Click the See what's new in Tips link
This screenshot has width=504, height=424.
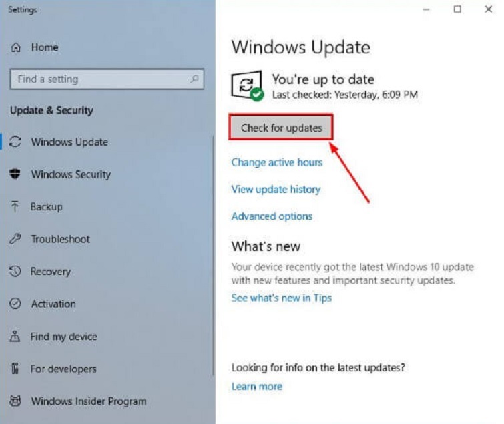pyautogui.click(x=282, y=298)
